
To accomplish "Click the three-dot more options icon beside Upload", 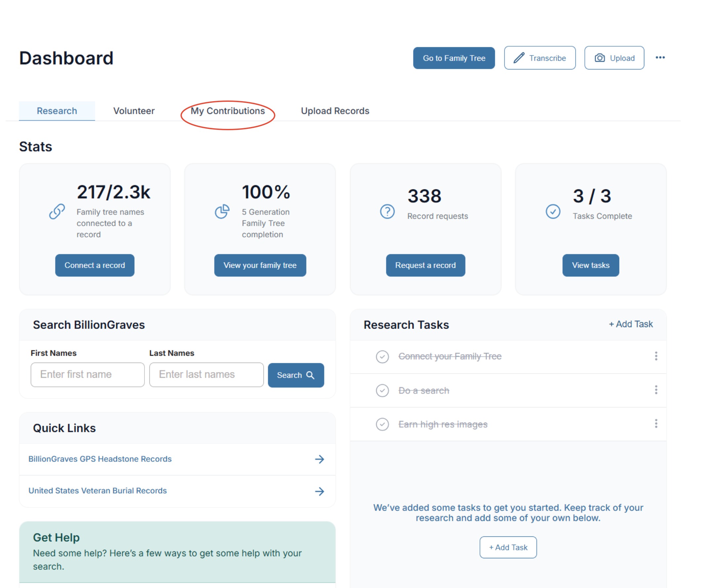I will point(660,58).
